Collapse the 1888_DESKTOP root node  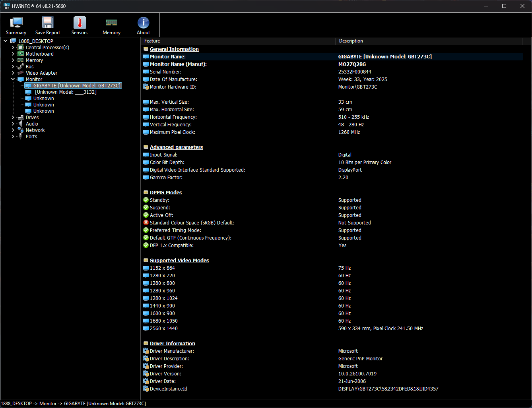(5, 41)
